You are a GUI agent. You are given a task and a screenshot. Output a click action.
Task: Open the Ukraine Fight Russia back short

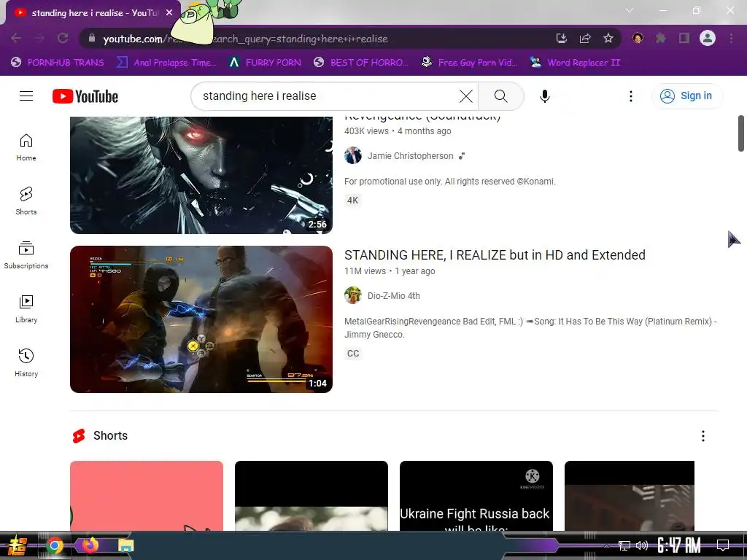click(x=476, y=495)
